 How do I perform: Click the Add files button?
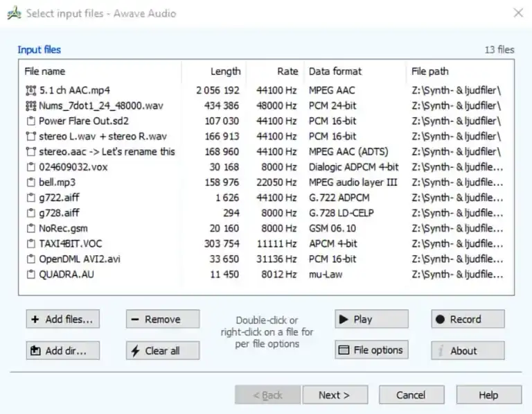click(63, 319)
